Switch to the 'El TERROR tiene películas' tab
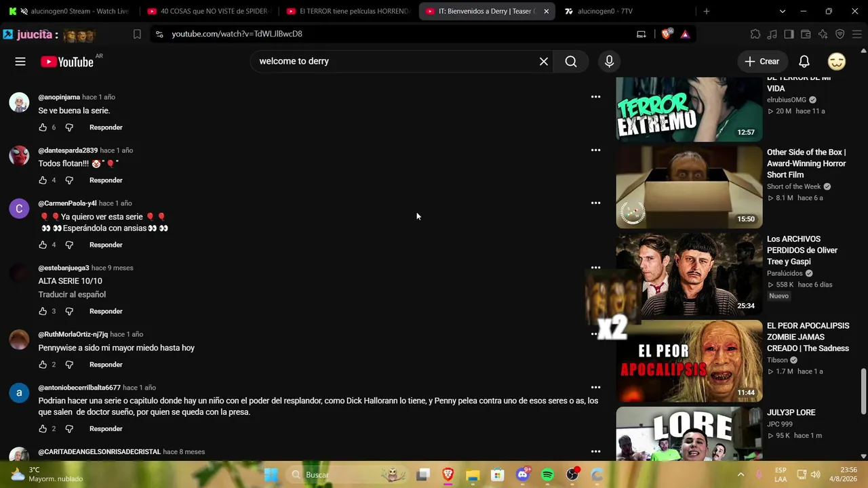 click(x=348, y=12)
